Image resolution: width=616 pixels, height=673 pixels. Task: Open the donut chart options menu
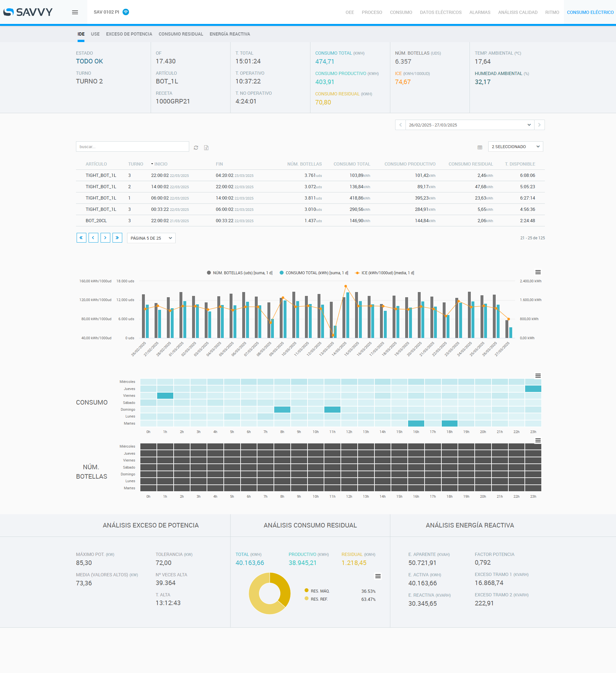378,576
